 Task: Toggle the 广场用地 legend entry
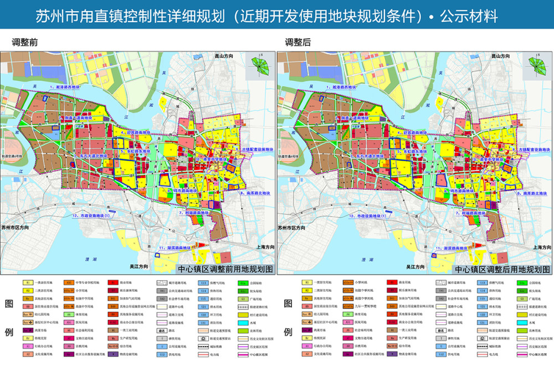click(243, 299)
